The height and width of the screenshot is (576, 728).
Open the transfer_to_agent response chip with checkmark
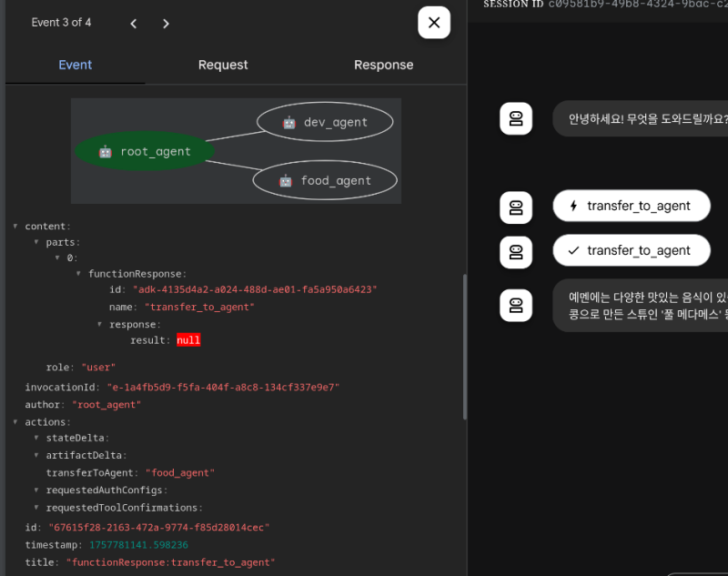coord(630,251)
